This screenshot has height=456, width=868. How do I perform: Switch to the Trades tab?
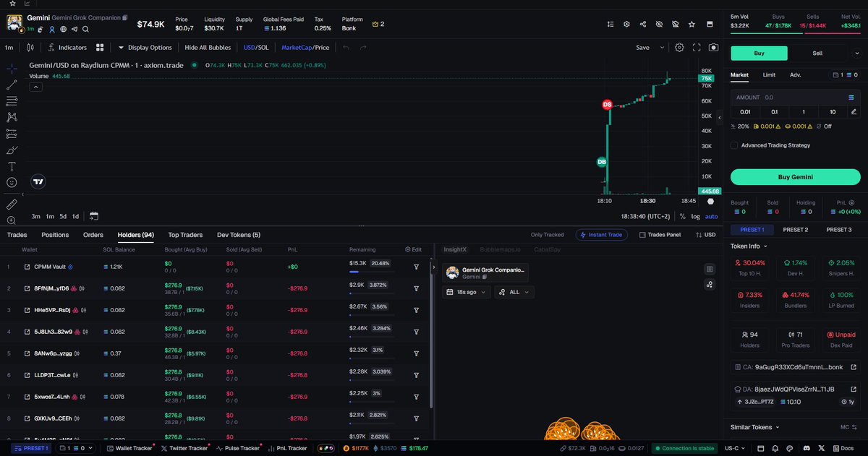[17, 235]
